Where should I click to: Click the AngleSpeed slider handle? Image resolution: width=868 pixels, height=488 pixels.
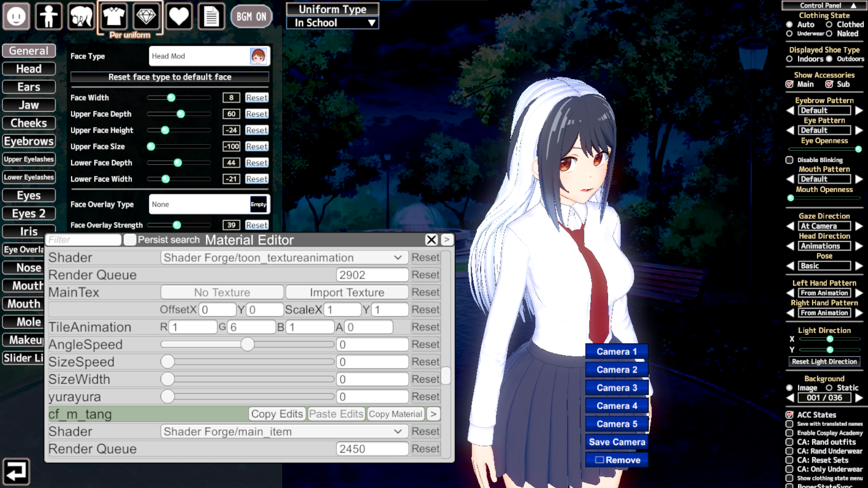click(x=247, y=345)
